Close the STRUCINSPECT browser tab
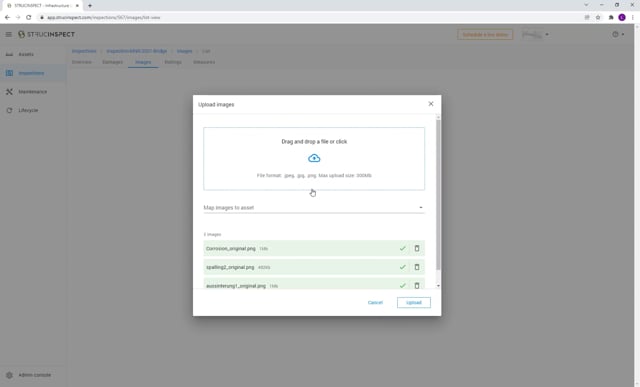 pyautogui.click(x=77, y=6)
